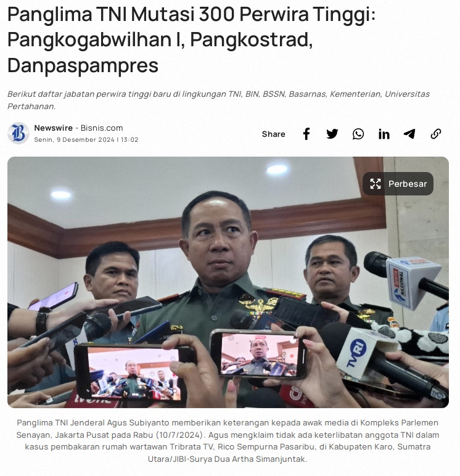Share the article via Telegram
The image size is (460, 476).
[409, 134]
